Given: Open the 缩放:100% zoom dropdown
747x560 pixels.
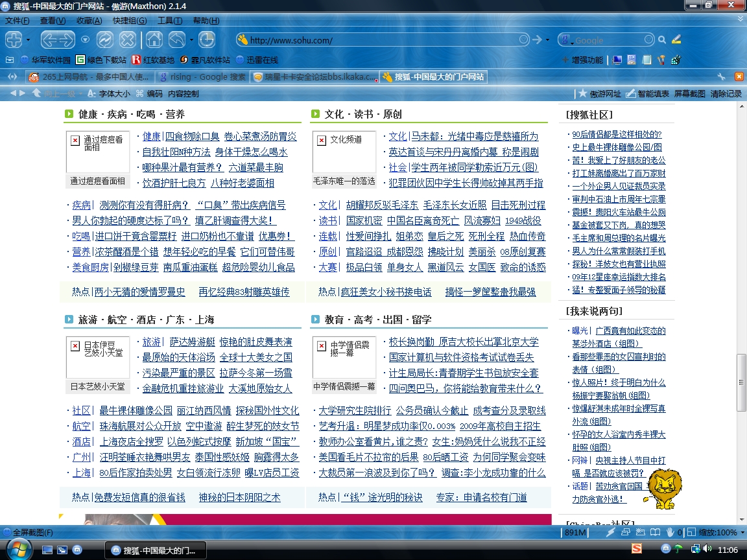Looking at the screenshot, I should click(722, 532).
